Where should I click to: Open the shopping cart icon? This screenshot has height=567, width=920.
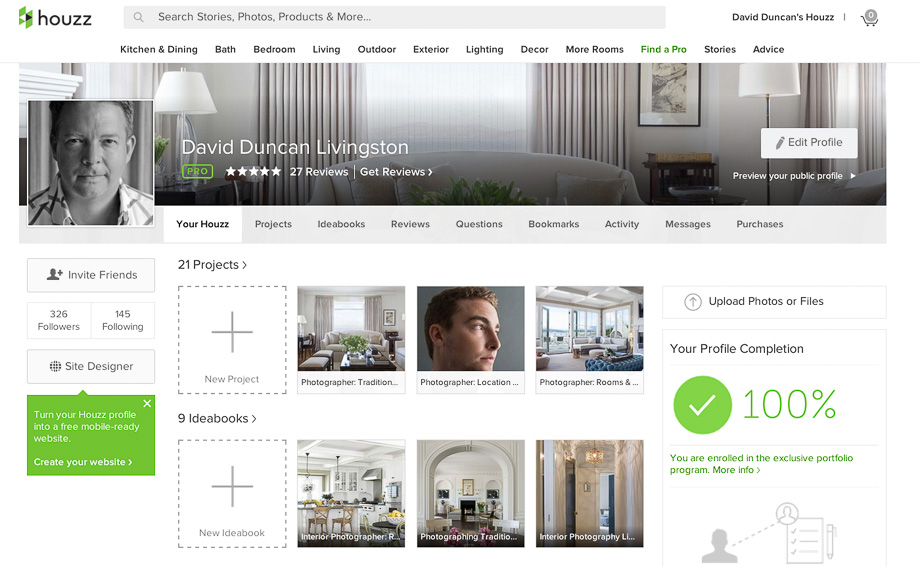tap(870, 18)
